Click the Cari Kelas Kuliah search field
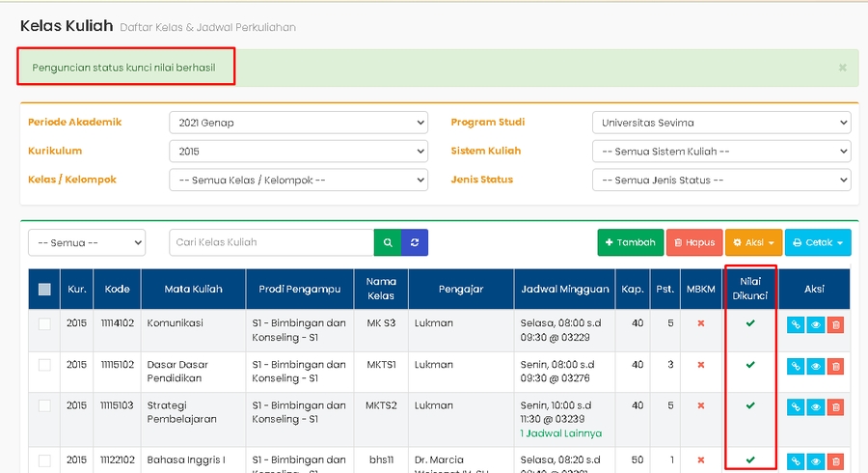The height and width of the screenshot is (473, 868). (x=271, y=242)
